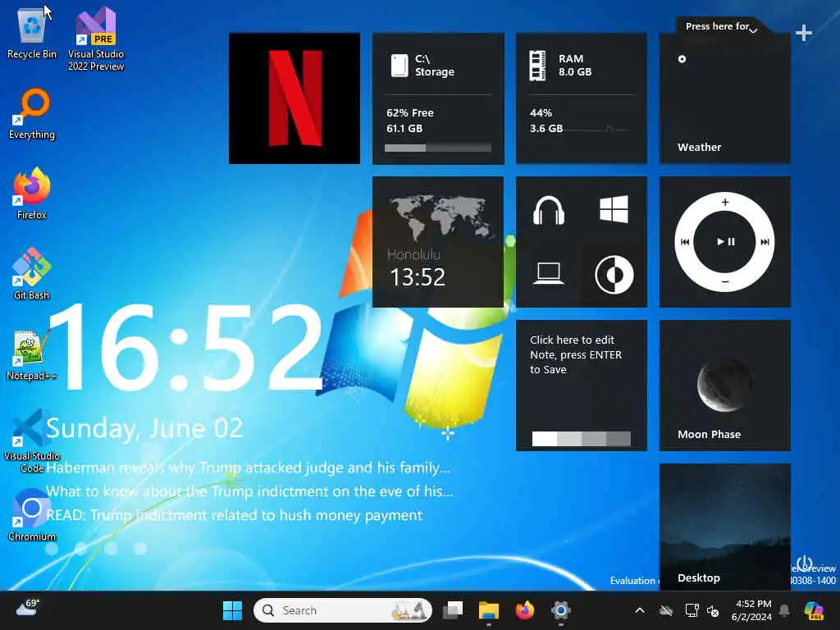Open the Firefox desktop shortcut
The image size is (840, 630).
32,194
